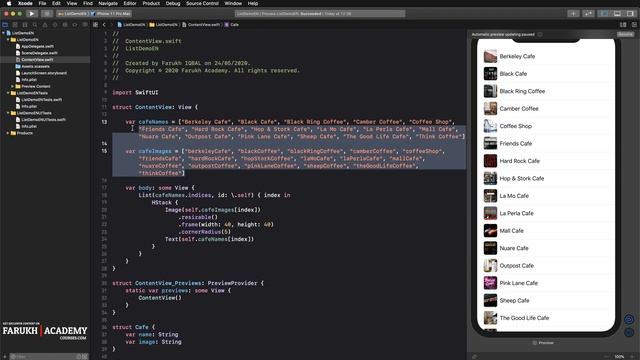Click the preview zoom percentage 100%
Viewport: 640px width, 360px height.
[619, 356]
